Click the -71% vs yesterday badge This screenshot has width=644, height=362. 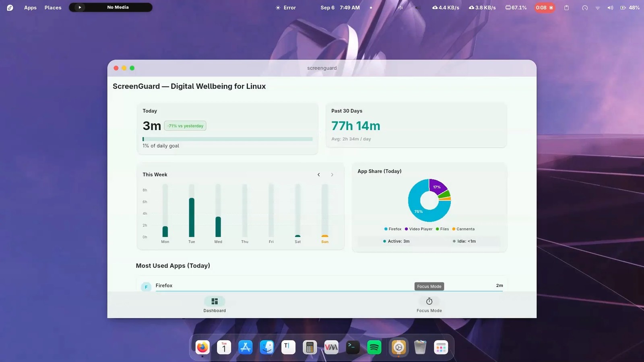click(x=185, y=126)
